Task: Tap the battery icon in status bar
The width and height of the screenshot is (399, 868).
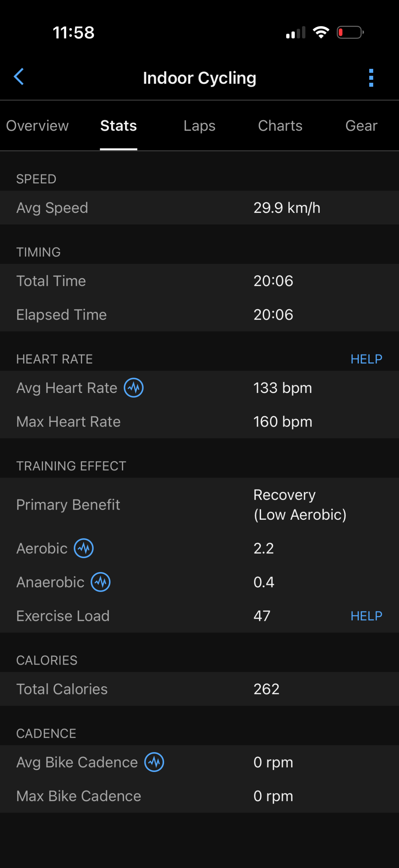Action: [x=350, y=33]
